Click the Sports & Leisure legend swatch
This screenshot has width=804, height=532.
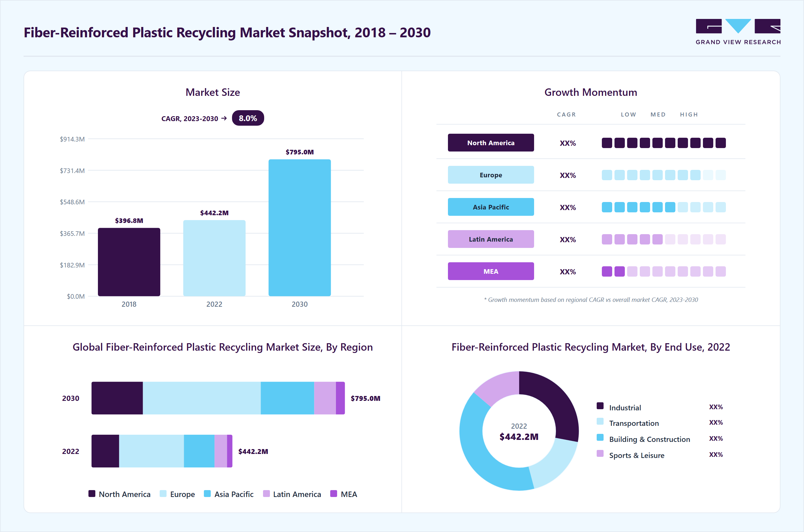pos(600,453)
